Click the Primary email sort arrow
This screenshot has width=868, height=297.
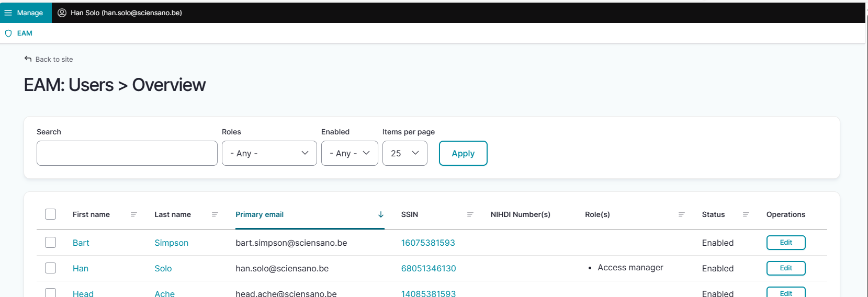380,214
